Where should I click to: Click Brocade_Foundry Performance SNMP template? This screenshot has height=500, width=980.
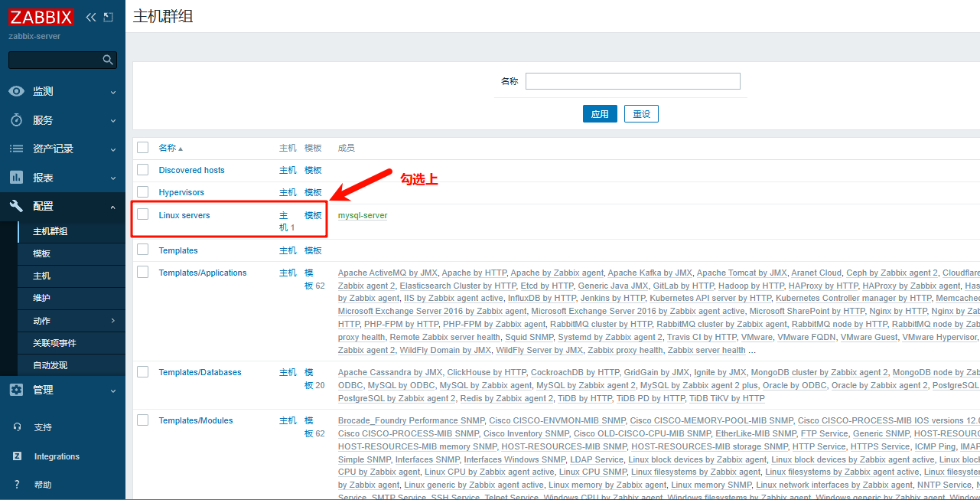pyautogui.click(x=412, y=420)
